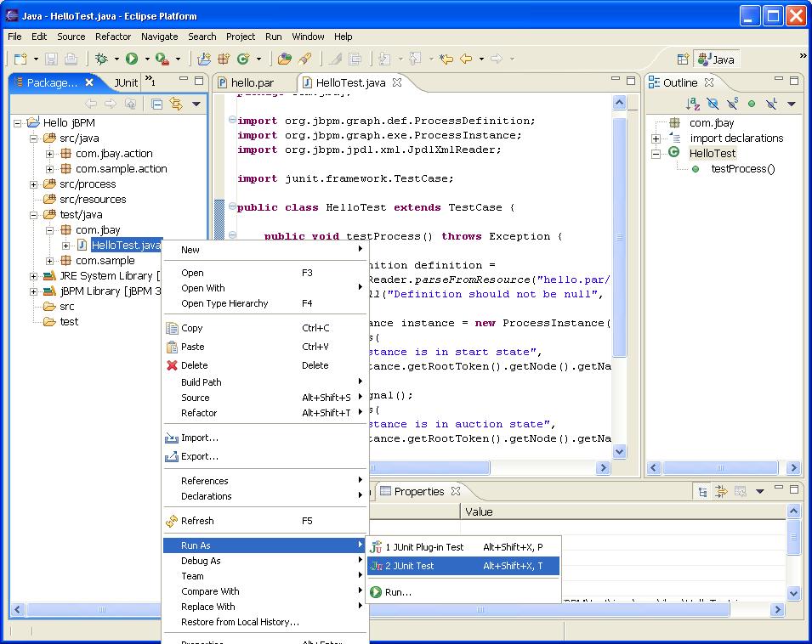Image resolution: width=812 pixels, height=644 pixels.
Task: Click the yellow Back arrow in main toolbar
Action: coord(466,59)
